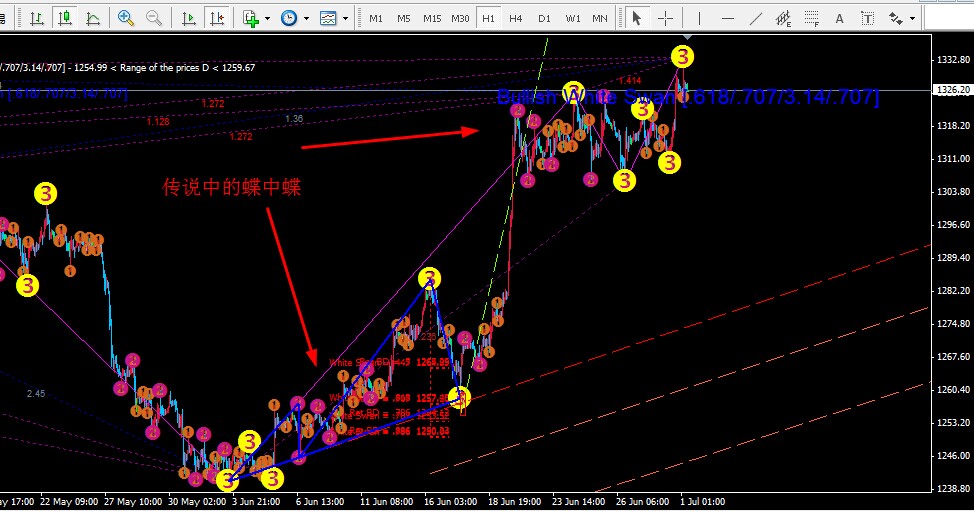Click the chart shift triangle marker

pyautogui.click(x=687, y=38)
